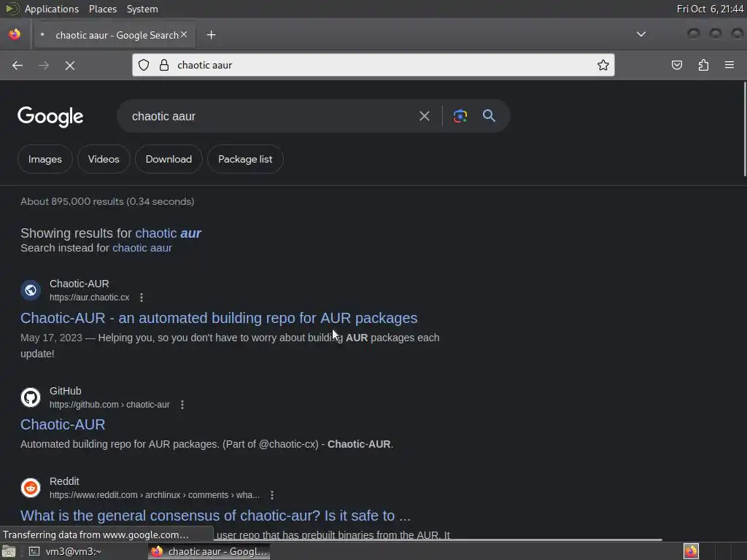Filter results by Videos
The width and height of the screenshot is (747, 560).
click(104, 159)
